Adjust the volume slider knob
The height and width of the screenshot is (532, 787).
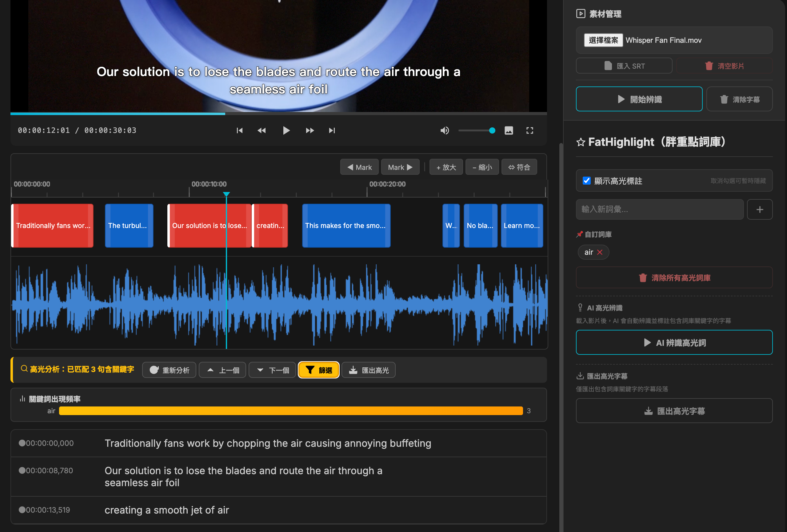pos(492,130)
